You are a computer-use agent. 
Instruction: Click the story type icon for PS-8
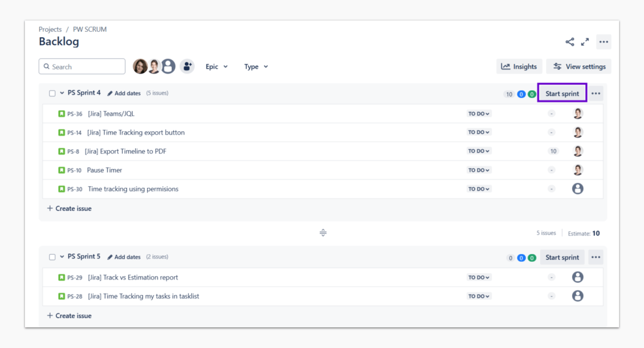[61, 151]
